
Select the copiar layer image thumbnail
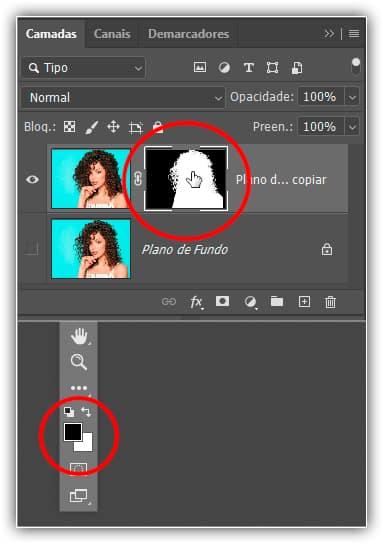(91, 179)
